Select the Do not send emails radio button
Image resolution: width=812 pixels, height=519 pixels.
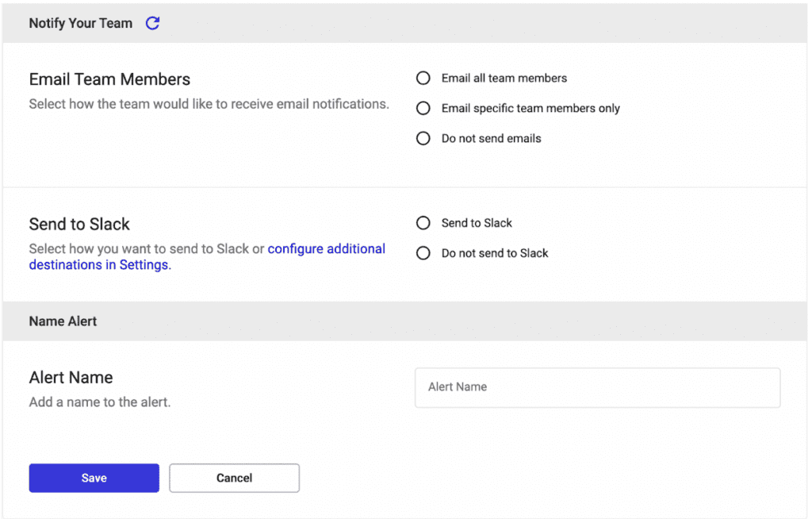coord(423,138)
